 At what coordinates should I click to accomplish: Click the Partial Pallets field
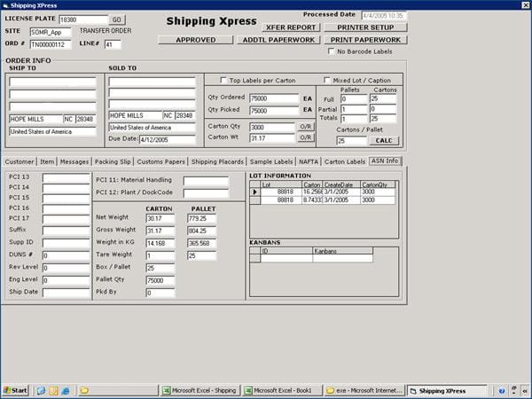click(x=354, y=109)
